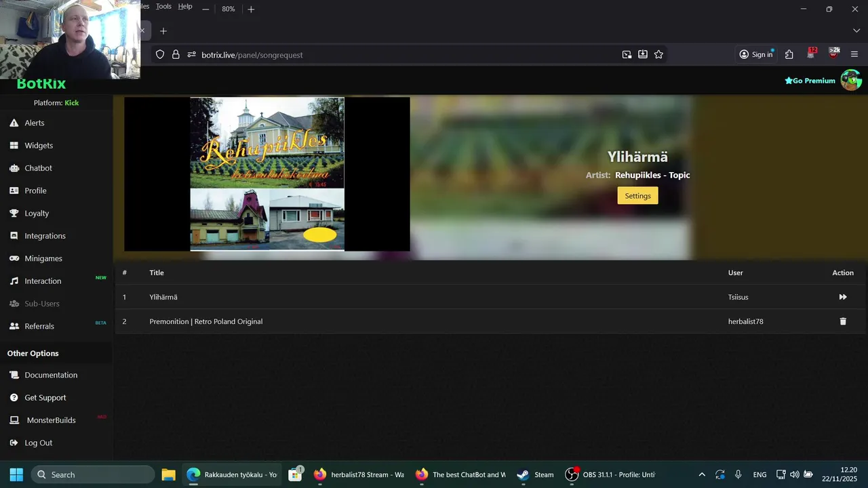Click the Interaction music note icon
This screenshot has width=868, height=488.
(14, 281)
